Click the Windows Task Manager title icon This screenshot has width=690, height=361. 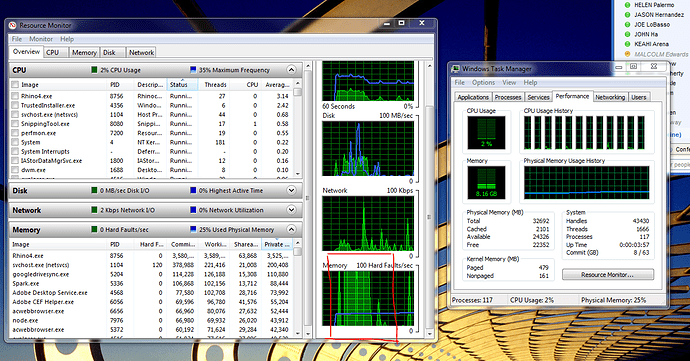coord(456,69)
